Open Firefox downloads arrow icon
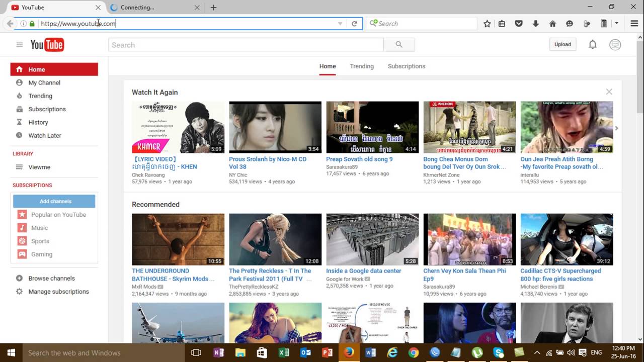The height and width of the screenshot is (362, 644). click(535, 24)
